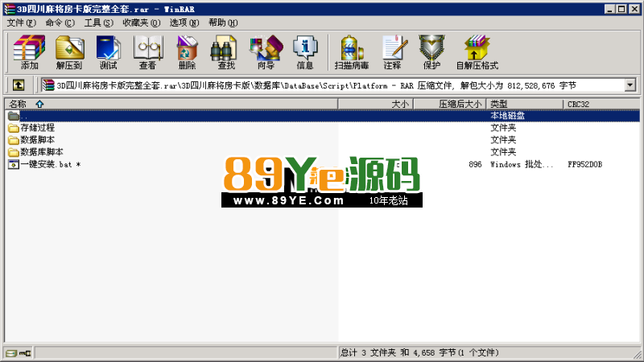Show archive 信息 (Info) icon
This screenshot has height=362, width=644.
305,52
